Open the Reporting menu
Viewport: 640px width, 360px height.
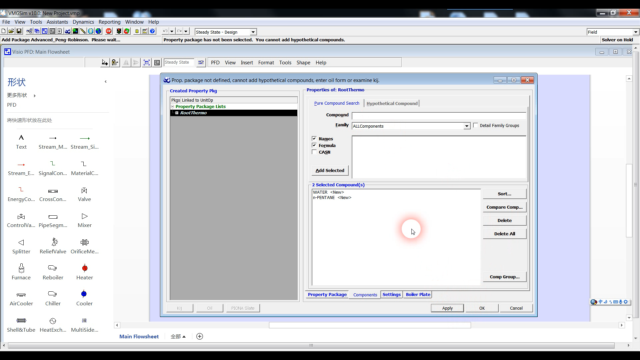109,22
